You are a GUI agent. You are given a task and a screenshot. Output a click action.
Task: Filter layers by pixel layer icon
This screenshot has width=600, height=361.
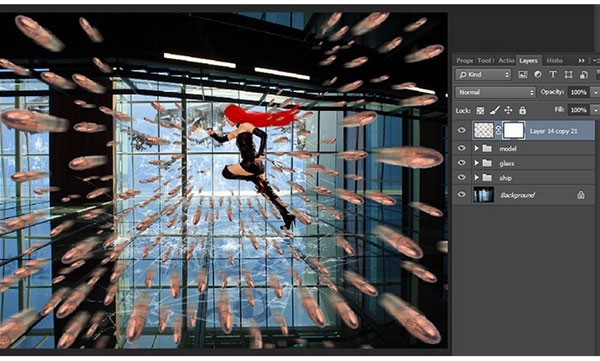pyautogui.click(x=522, y=75)
